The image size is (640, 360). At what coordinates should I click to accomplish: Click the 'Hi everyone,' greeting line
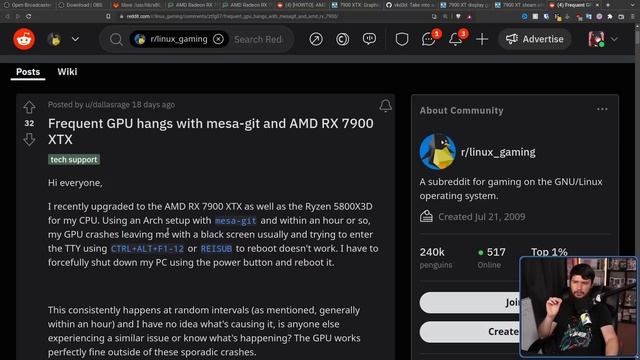coord(75,183)
